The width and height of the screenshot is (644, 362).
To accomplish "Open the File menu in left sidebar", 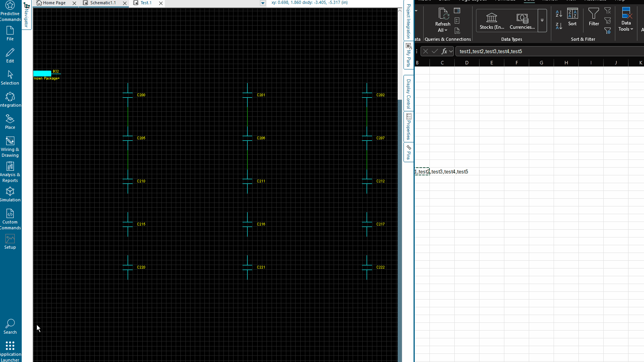I will [x=10, y=33].
